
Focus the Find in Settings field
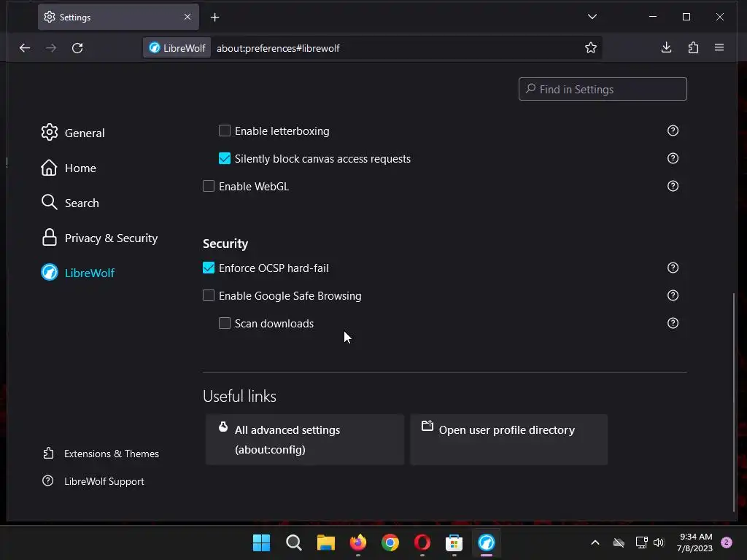point(603,89)
